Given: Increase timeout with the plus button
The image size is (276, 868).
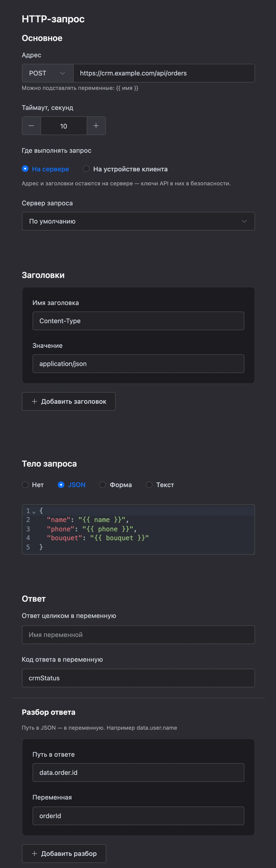Looking at the screenshot, I should [96, 126].
